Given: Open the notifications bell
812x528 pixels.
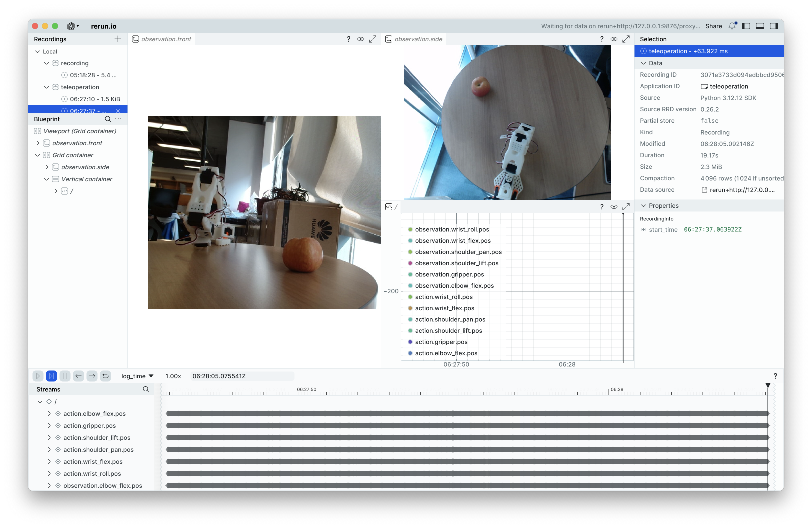Looking at the screenshot, I should (x=732, y=26).
